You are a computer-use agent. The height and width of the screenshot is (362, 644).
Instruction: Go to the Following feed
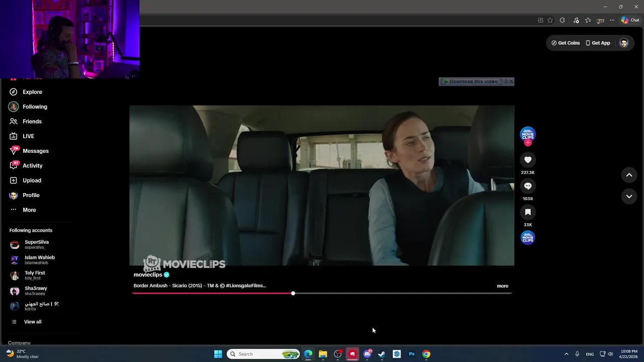point(28,107)
